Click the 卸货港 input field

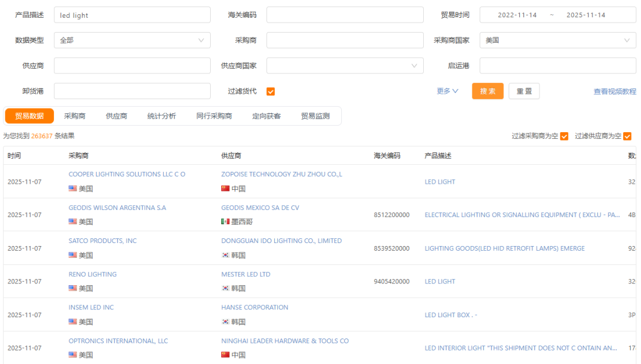(x=132, y=91)
